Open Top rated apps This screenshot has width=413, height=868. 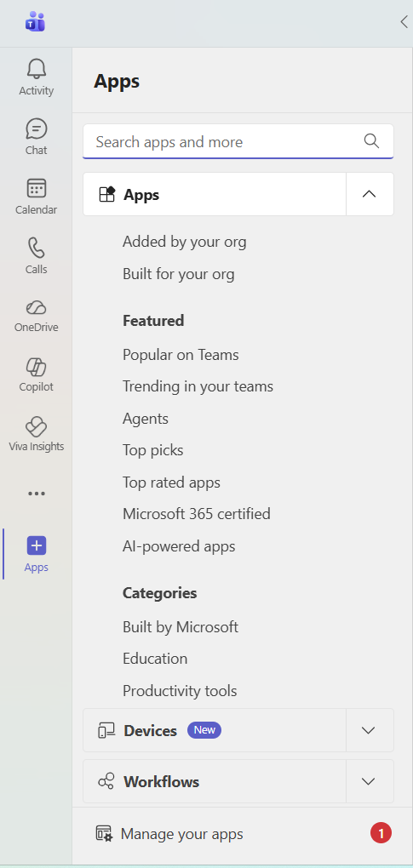(x=172, y=483)
